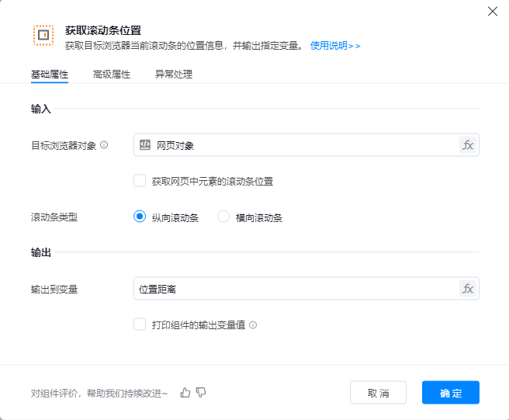Click the 确定 confirm button

tap(450, 393)
